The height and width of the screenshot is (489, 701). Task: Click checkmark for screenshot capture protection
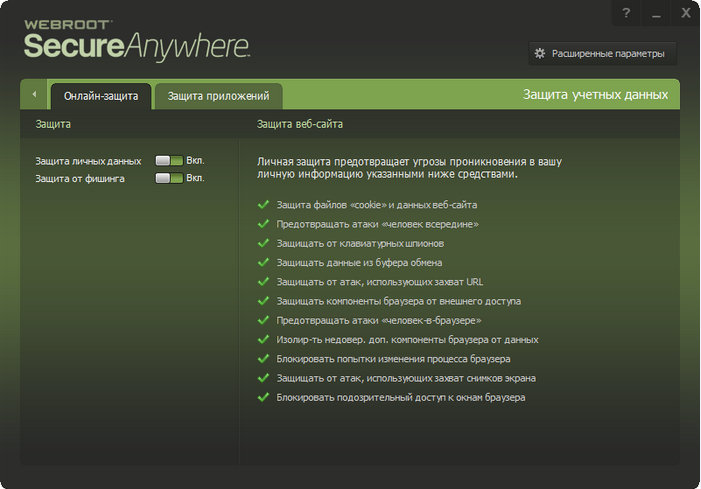click(x=263, y=378)
